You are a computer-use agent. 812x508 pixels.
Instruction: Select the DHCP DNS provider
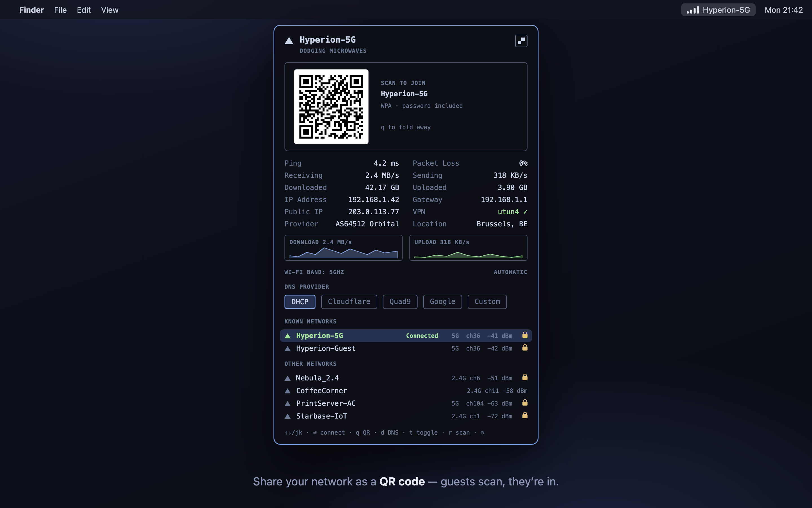pyautogui.click(x=300, y=302)
